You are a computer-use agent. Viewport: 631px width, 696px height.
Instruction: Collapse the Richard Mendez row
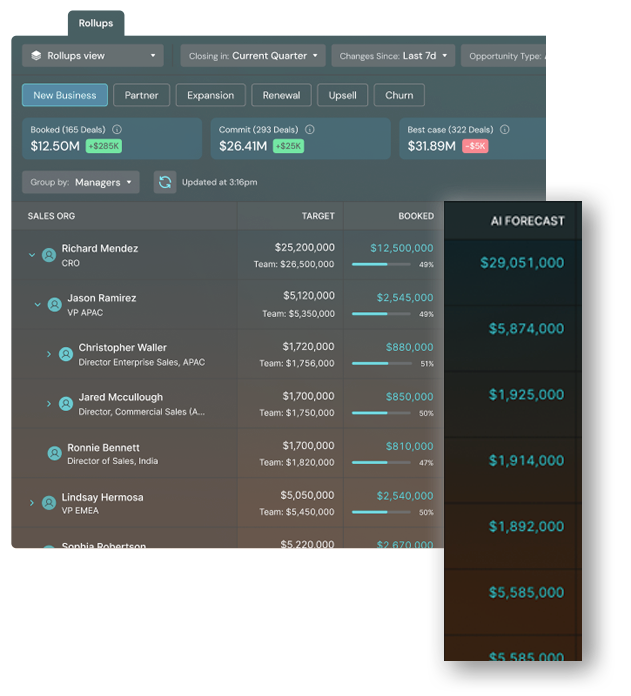[x=32, y=255]
